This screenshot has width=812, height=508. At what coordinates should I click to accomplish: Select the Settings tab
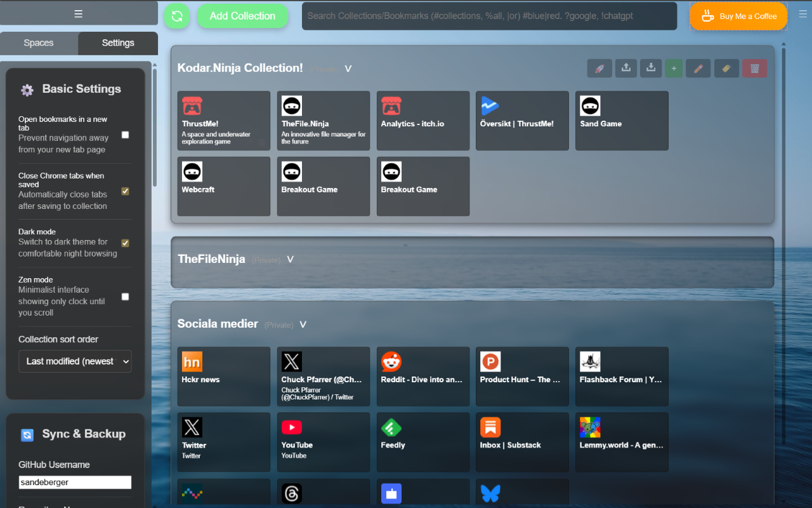point(117,43)
